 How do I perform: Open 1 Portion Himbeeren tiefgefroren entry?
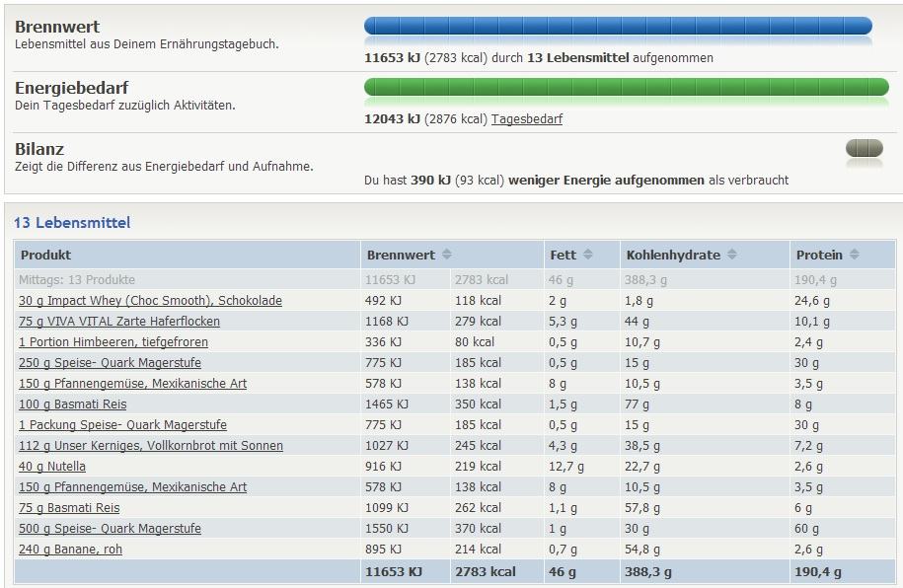tap(113, 342)
